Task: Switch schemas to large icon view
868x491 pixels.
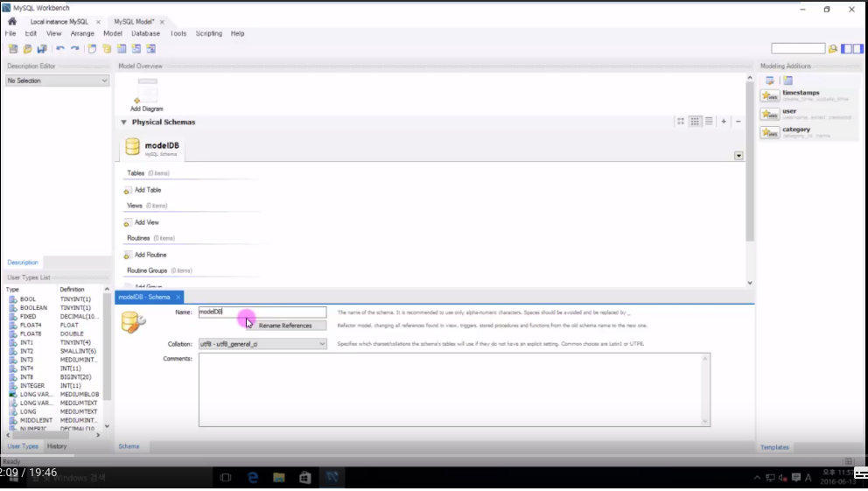Action: [x=681, y=122]
